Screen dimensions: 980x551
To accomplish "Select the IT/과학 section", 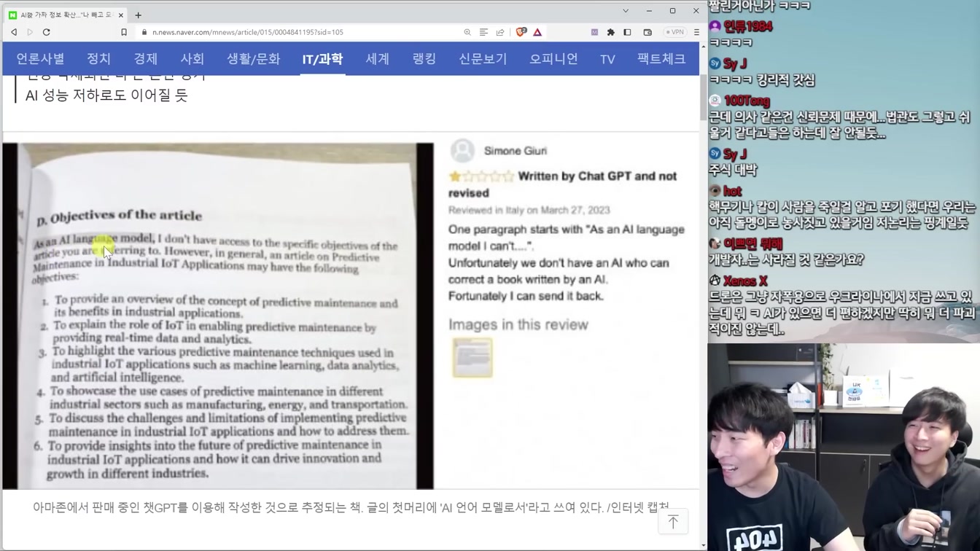I will coord(322,59).
